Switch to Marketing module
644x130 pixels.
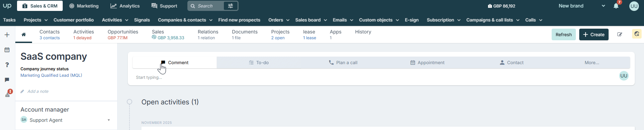(84, 6)
